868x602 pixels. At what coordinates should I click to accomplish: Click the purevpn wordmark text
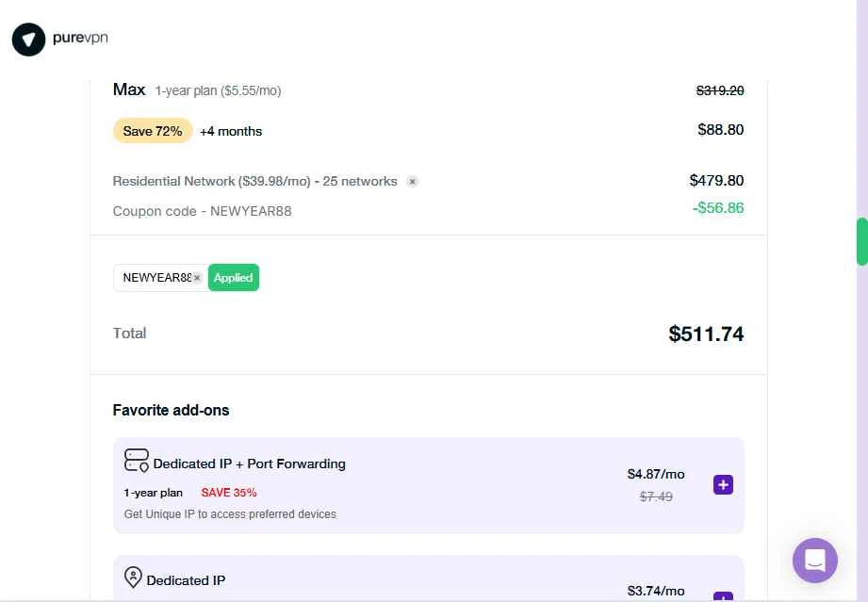coord(80,39)
